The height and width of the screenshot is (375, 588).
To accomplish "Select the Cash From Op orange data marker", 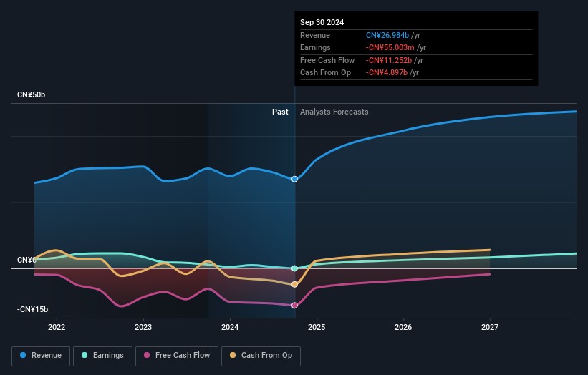I will (295, 284).
